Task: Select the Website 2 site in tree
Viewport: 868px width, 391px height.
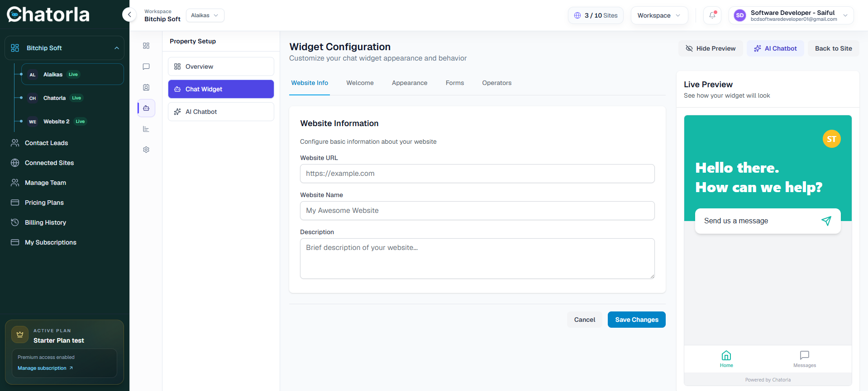Action: click(72, 122)
